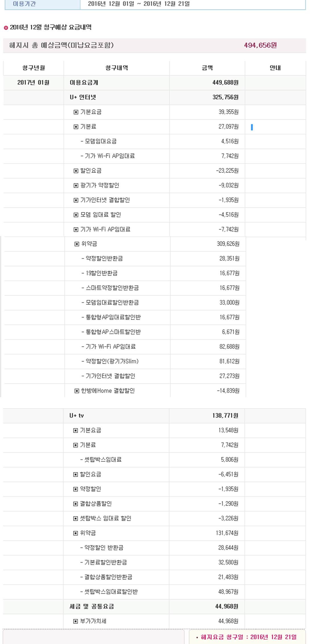The image size is (311, 644).
Task: Click the 금액 column header
Action: tap(207, 68)
